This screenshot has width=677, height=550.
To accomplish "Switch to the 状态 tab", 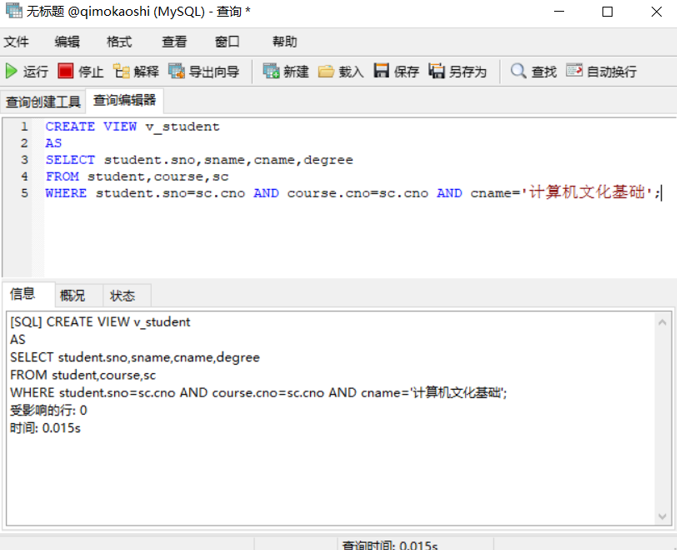I will coord(127,296).
